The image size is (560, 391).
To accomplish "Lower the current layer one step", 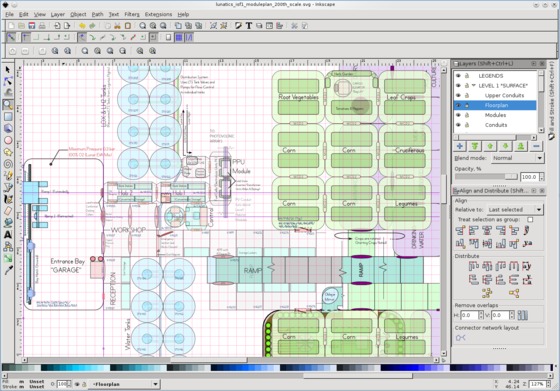I will [x=505, y=146].
